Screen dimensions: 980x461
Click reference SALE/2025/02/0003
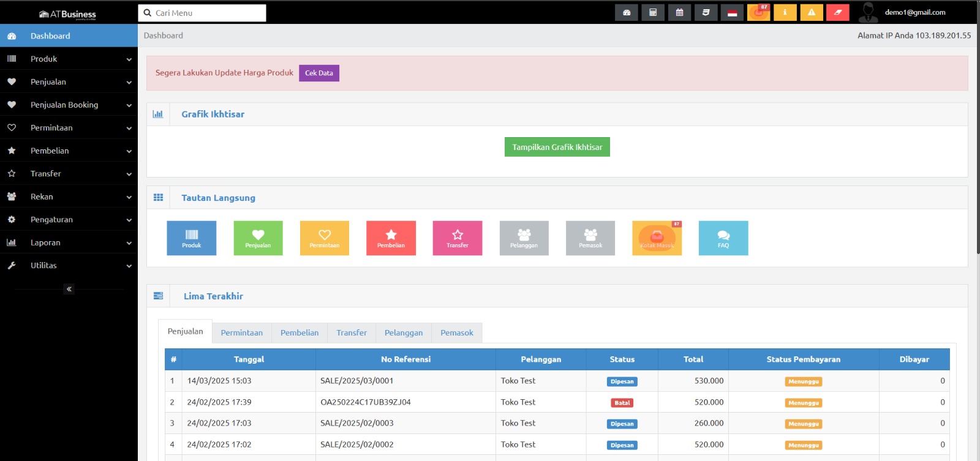click(357, 423)
